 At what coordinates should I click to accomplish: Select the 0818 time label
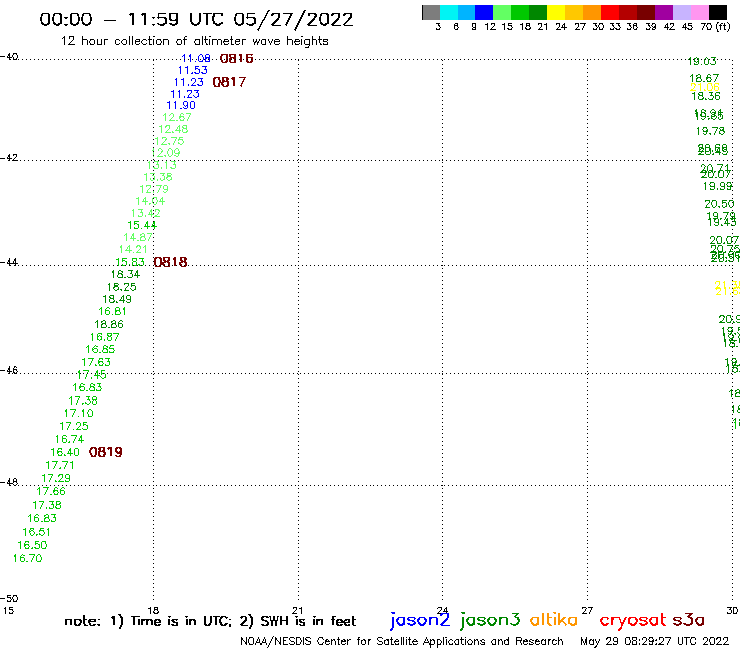click(171, 262)
